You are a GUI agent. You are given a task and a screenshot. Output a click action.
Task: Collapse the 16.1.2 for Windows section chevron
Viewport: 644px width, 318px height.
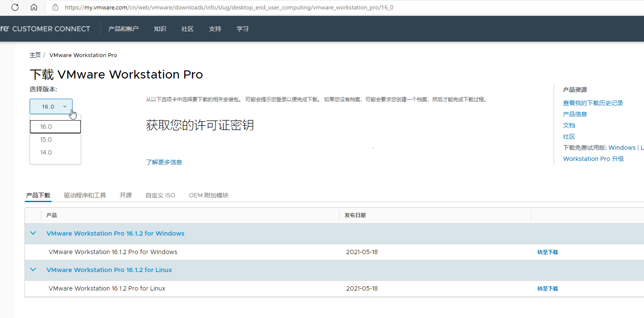(33, 233)
